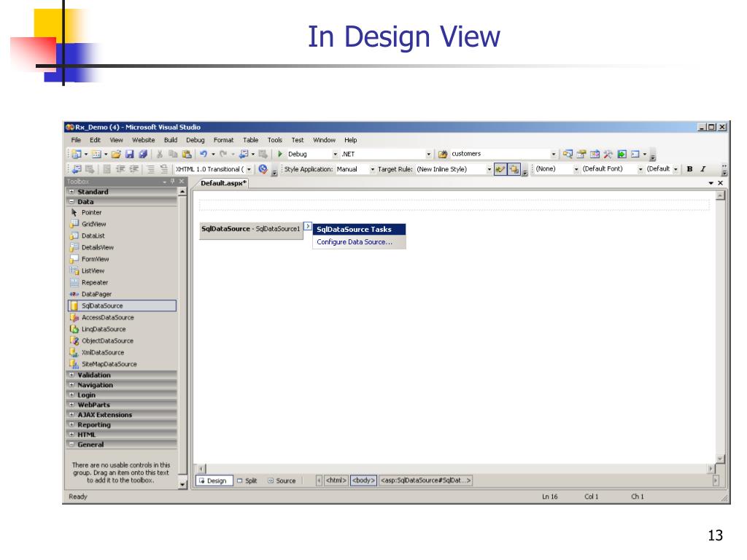This screenshot has height=560, width=747.
Task: Open the Build menu
Action: tap(171, 140)
